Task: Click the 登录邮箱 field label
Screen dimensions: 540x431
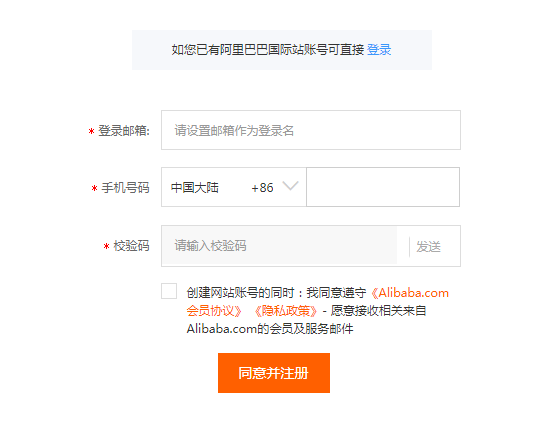Action: pos(124,131)
